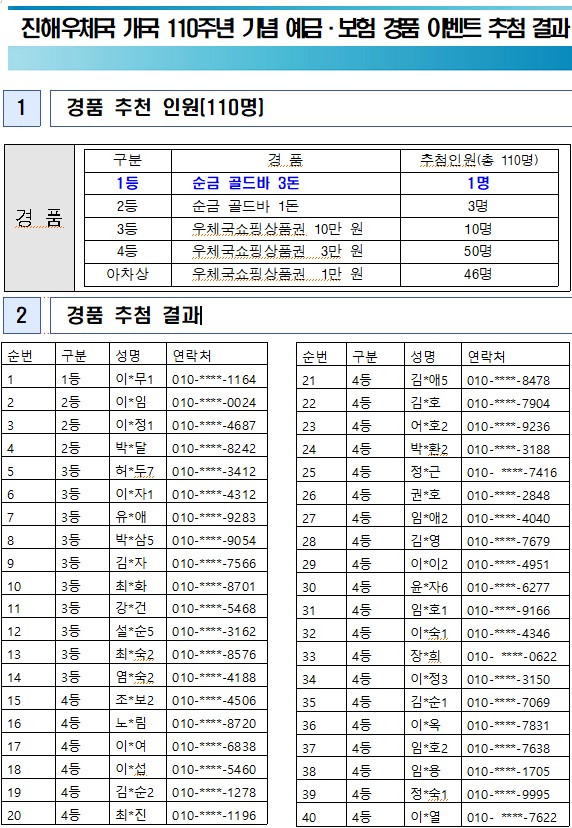
Task: Click phone number '010-****-4312'
Action: pyautogui.click(x=214, y=495)
